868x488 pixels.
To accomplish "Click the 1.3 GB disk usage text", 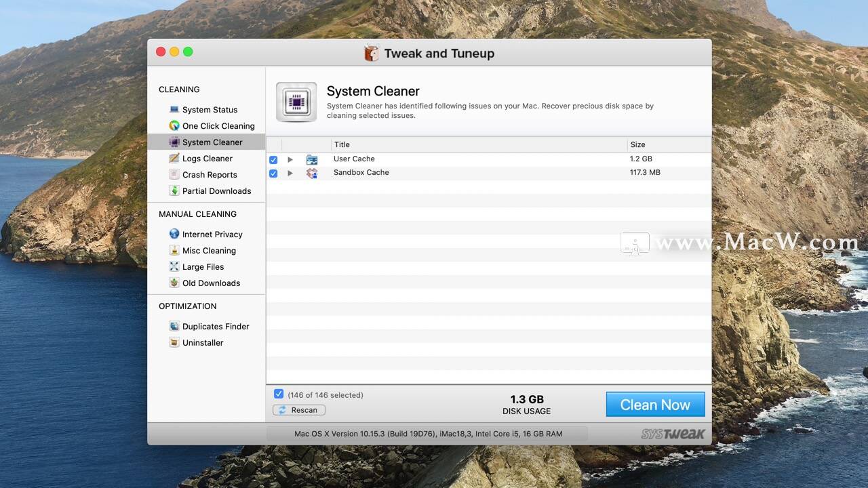I will point(527,399).
